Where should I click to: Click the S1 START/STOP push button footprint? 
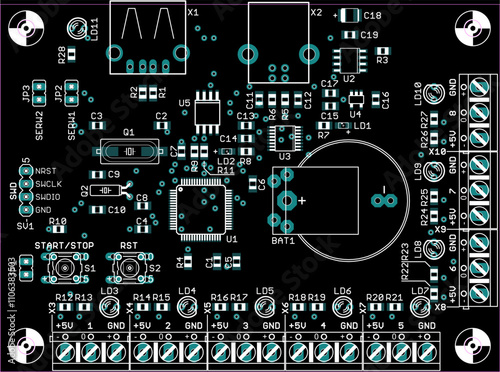pos(65,267)
